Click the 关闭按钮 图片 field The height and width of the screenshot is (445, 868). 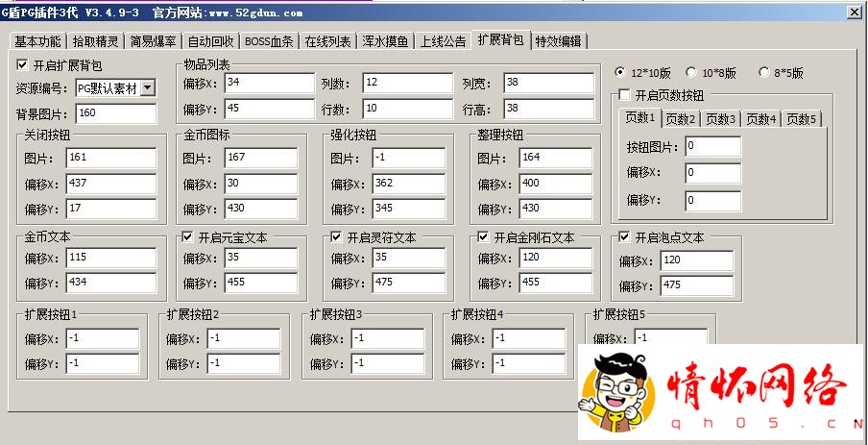(x=111, y=158)
